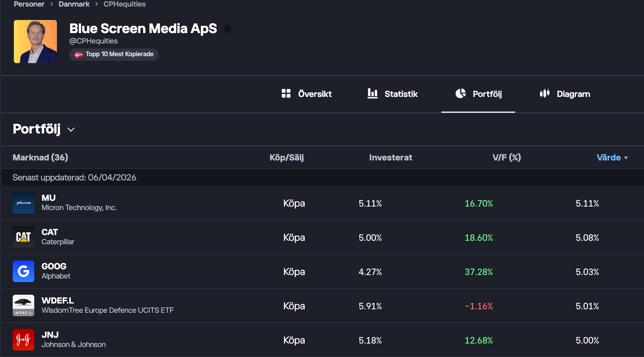
Task: Open the Personer breadcrumb link
Action: [29, 4]
